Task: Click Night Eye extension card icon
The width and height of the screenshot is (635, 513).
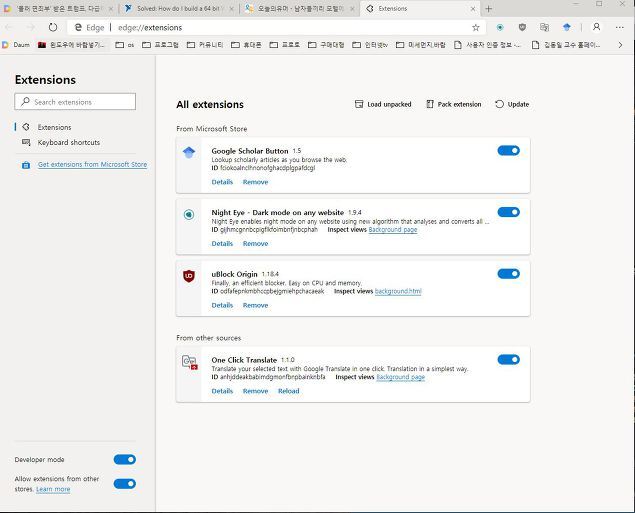Action: point(189,214)
